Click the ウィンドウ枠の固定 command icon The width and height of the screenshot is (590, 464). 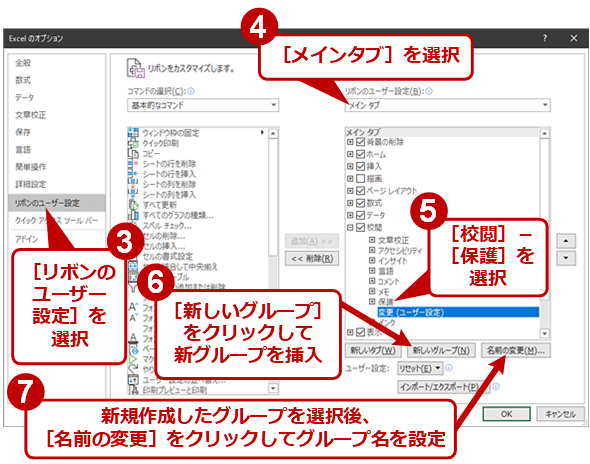click(133, 133)
